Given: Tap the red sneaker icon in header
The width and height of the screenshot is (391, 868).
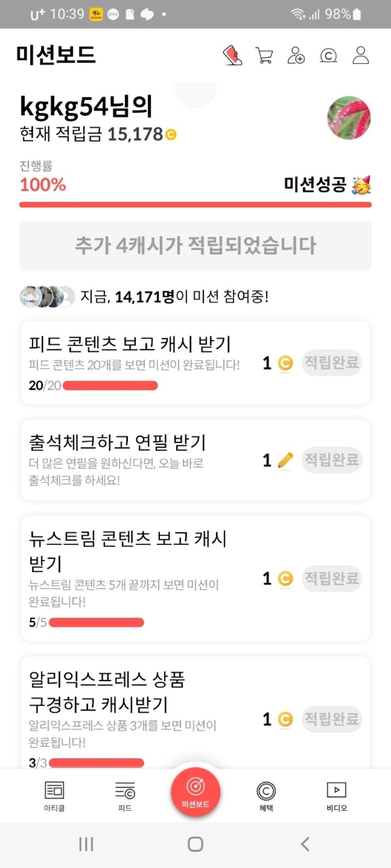Looking at the screenshot, I should (x=232, y=56).
